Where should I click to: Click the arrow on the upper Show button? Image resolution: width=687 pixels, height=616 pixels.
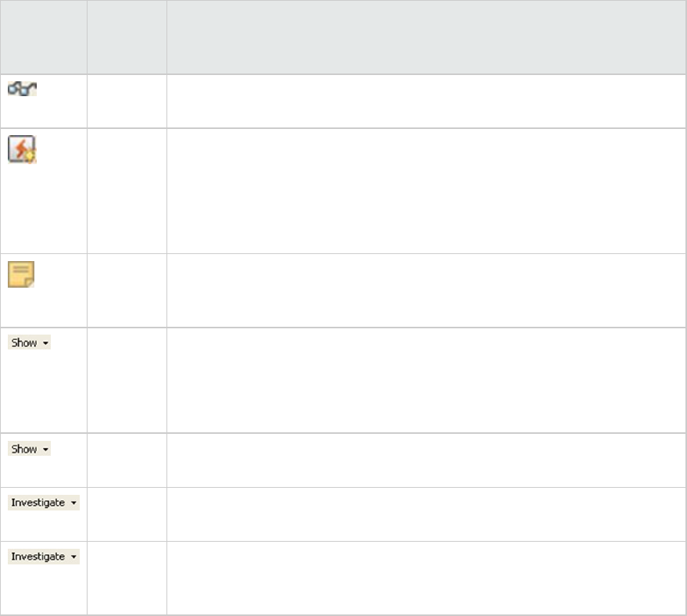click(45, 343)
